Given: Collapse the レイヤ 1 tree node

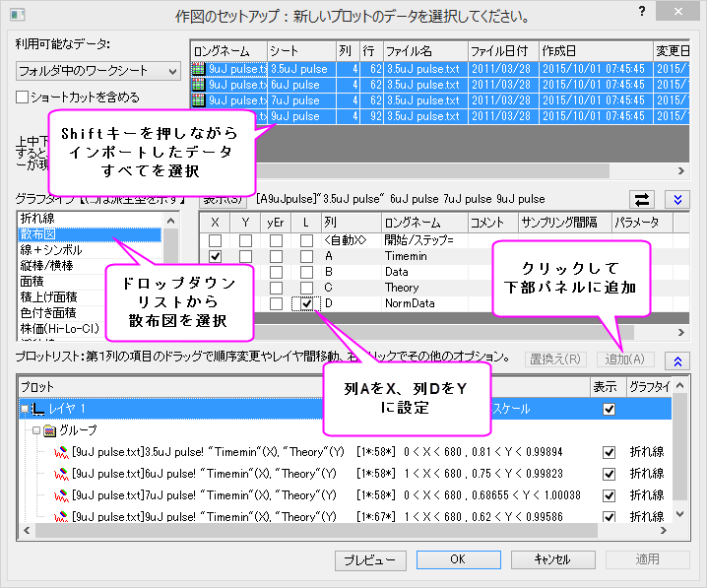Looking at the screenshot, I should point(25,409).
